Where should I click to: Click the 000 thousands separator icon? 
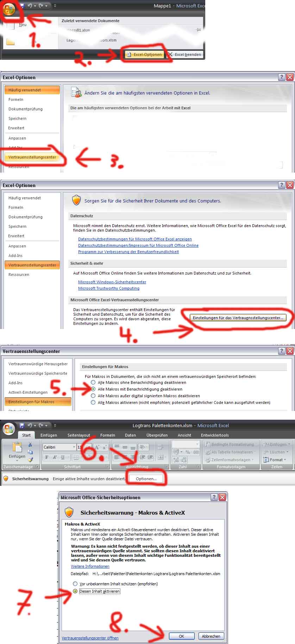(196, 452)
